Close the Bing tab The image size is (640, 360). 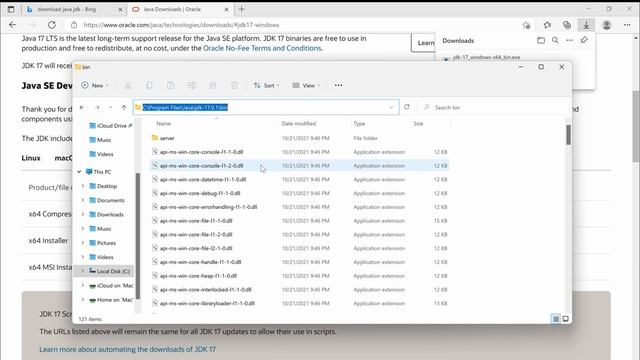[120, 9]
